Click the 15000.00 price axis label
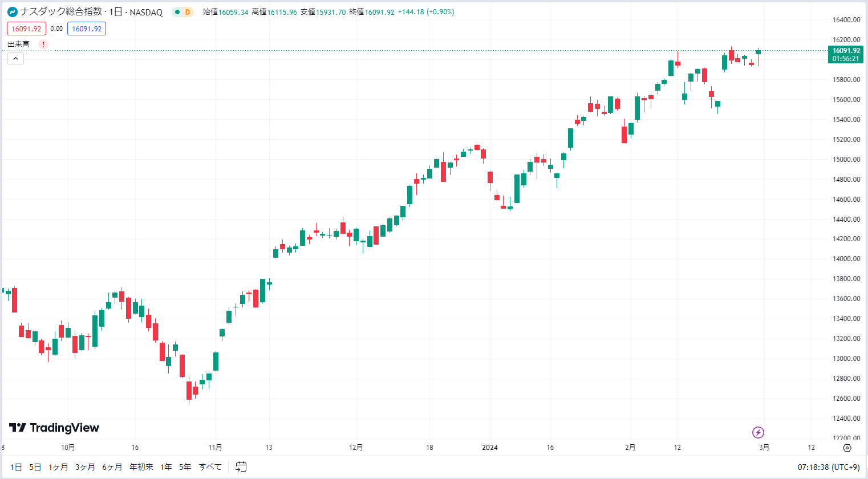Viewport: 868px width, 479px height. point(846,160)
